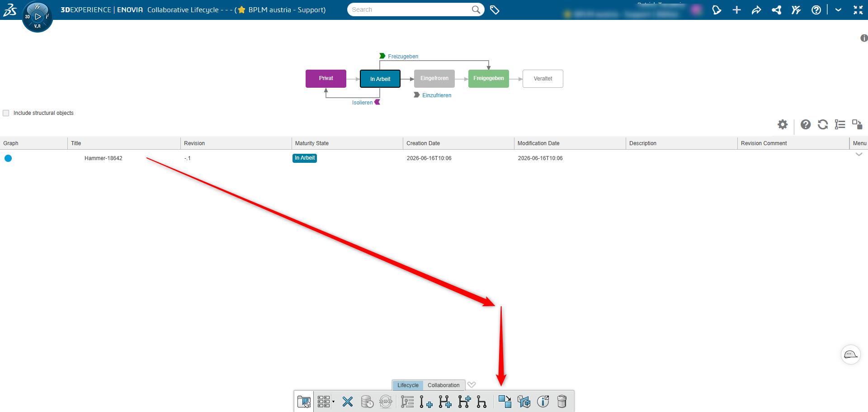Toggle the Include structural objects checkbox
The width and height of the screenshot is (868, 412).
(x=6, y=113)
